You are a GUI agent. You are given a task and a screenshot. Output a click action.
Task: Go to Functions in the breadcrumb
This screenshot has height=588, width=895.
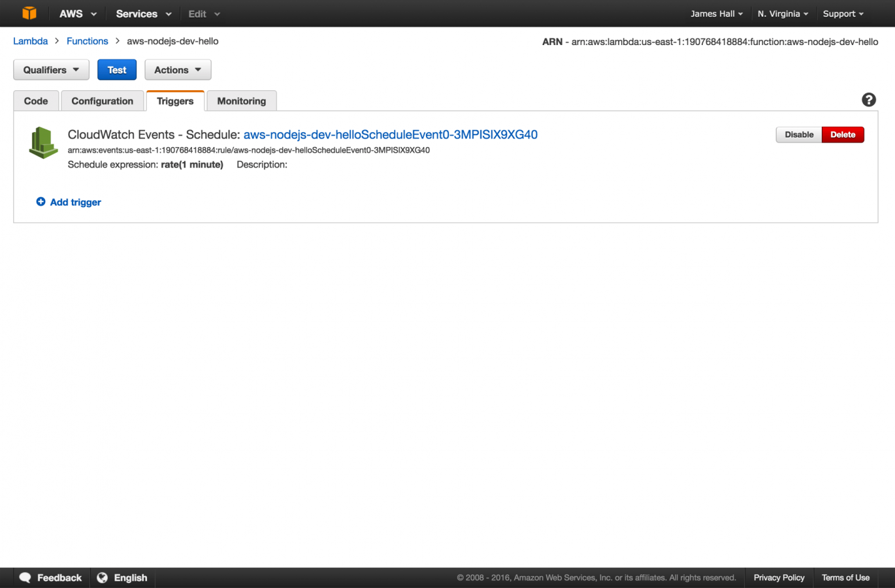click(x=87, y=41)
